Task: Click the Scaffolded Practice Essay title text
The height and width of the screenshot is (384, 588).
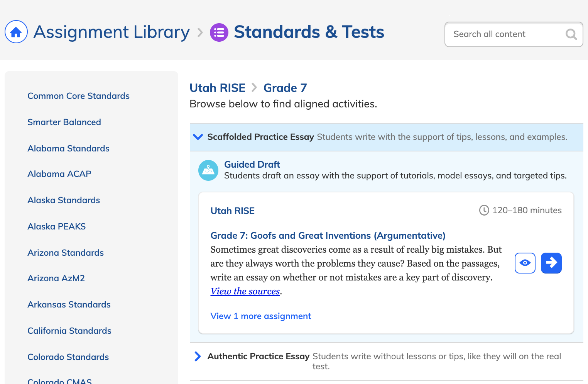Action: (261, 137)
